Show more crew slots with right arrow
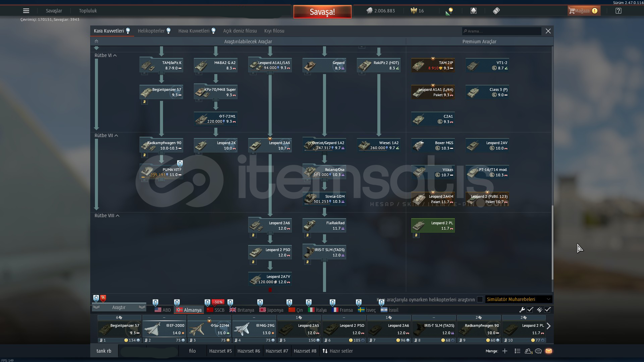Image resolution: width=644 pixels, height=362 pixels. pos(549,326)
